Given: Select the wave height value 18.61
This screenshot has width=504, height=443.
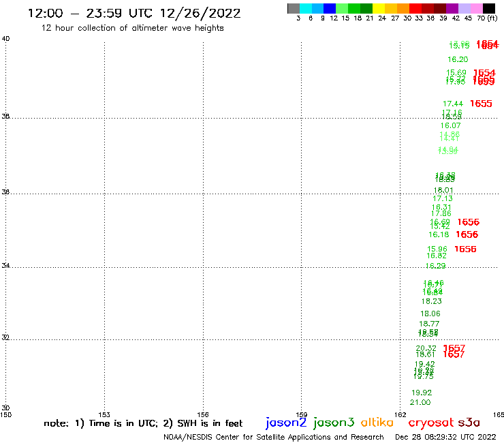Looking at the screenshot, I should point(425,354).
